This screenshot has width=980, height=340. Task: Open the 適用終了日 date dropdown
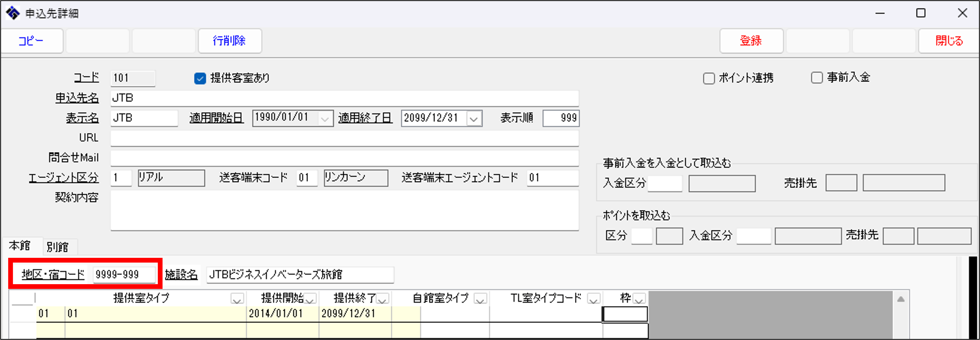point(474,119)
